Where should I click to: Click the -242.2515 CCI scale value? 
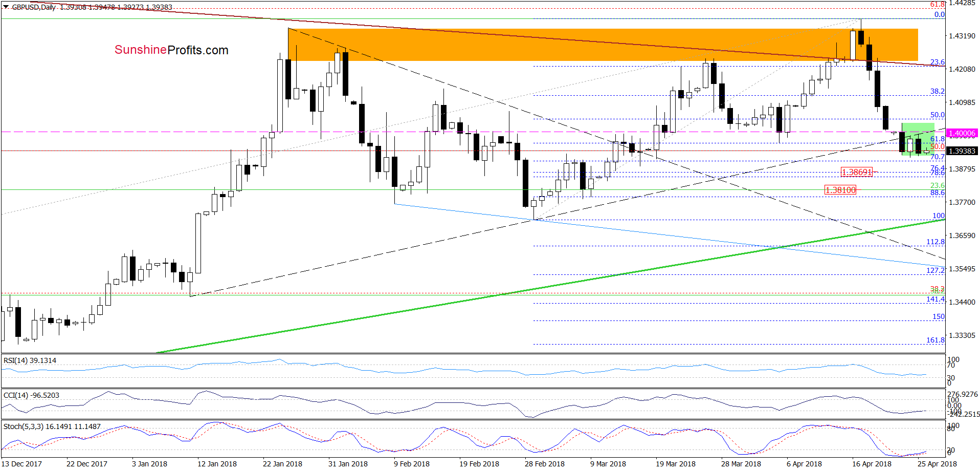tap(964, 414)
